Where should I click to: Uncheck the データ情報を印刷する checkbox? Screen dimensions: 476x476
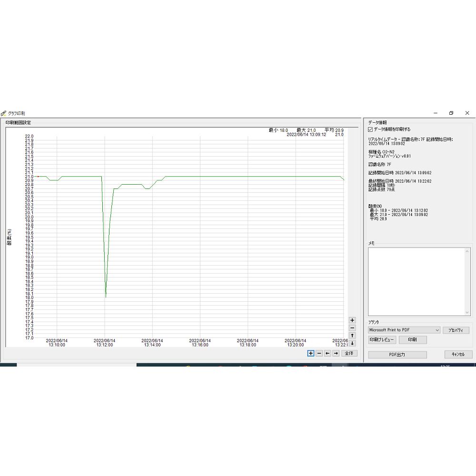[371, 129]
